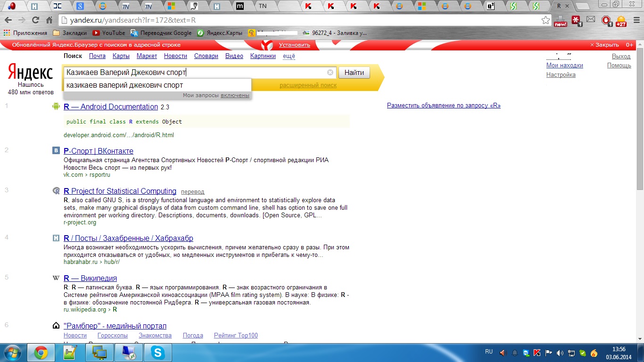Click the vertical scrollbar of the page

(x=640, y=191)
